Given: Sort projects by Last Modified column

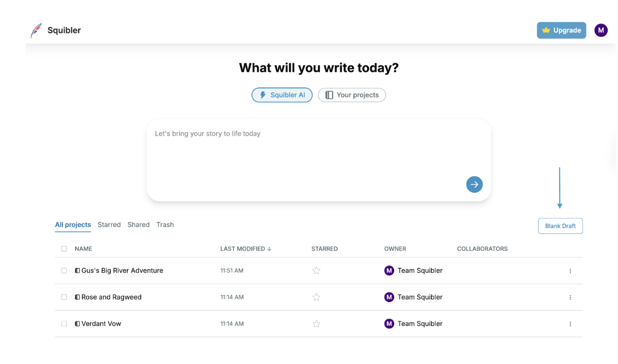Looking at the screenshot, I should pyautogui.click(x=246, y=249).
